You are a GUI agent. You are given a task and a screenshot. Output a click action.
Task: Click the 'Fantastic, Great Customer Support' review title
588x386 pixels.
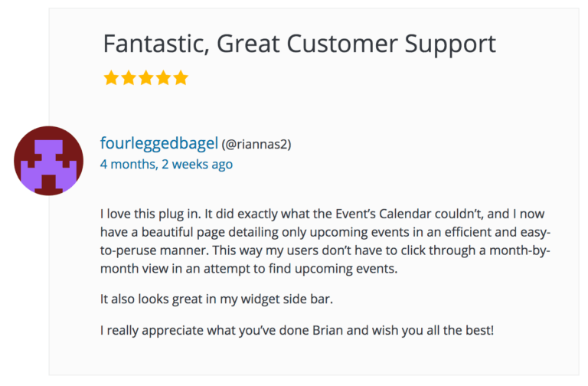pyautogui.click(x=299, y=44)
